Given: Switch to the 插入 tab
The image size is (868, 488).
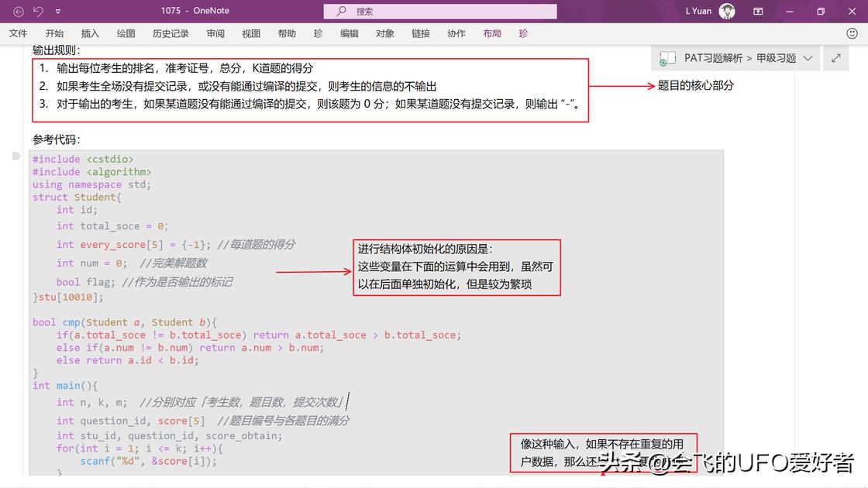Looking at the screenshot, I should 90,33.
